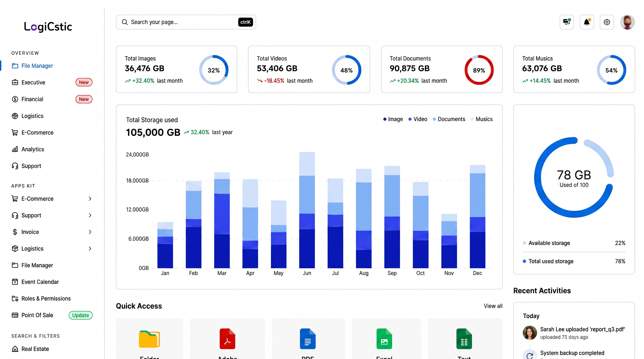The width and height of the screenshot is (644, 359).
Task: Open the settings gear icon
Action: point(607,22)
